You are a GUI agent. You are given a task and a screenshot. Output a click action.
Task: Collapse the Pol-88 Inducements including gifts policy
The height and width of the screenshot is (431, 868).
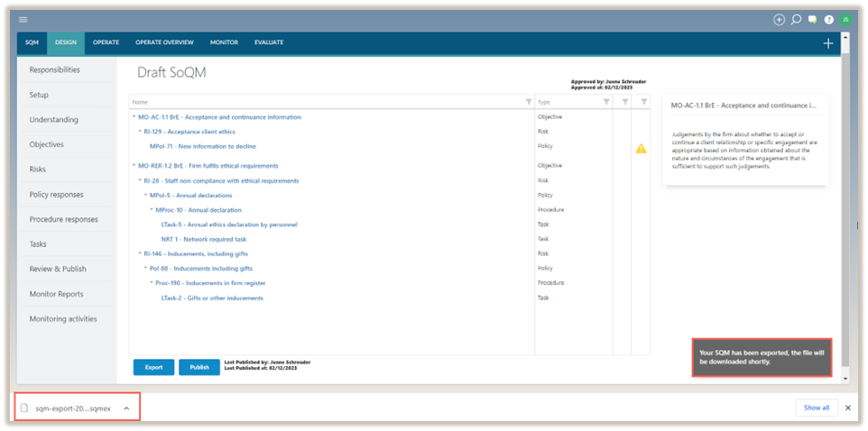tap(146, 268)
